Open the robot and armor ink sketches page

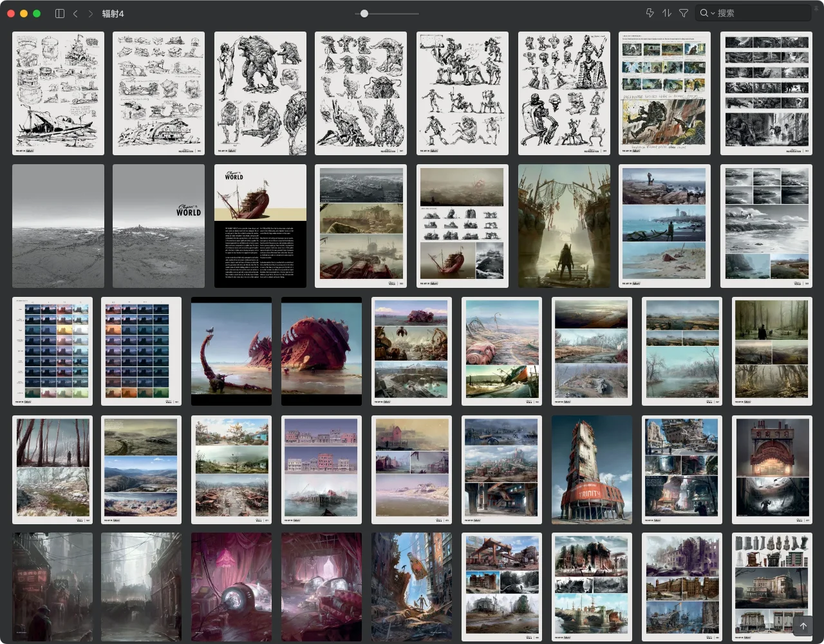click(564, 93)
